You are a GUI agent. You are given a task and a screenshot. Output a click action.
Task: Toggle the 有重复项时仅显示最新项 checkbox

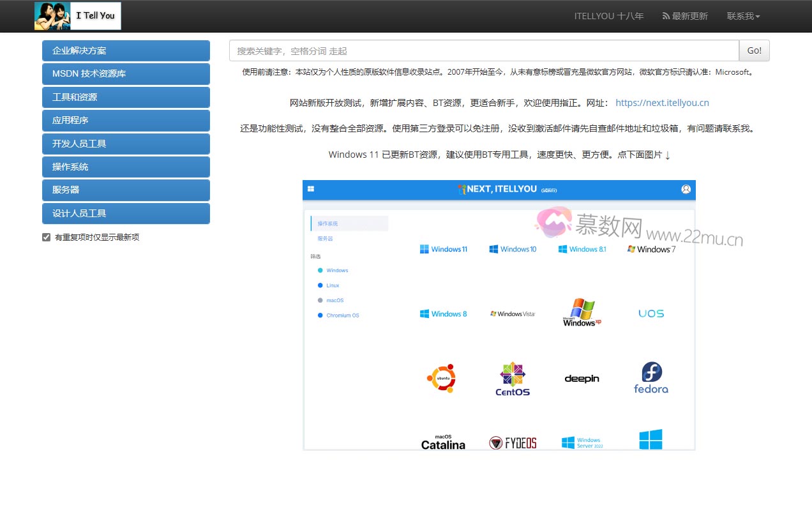point(46,236)
